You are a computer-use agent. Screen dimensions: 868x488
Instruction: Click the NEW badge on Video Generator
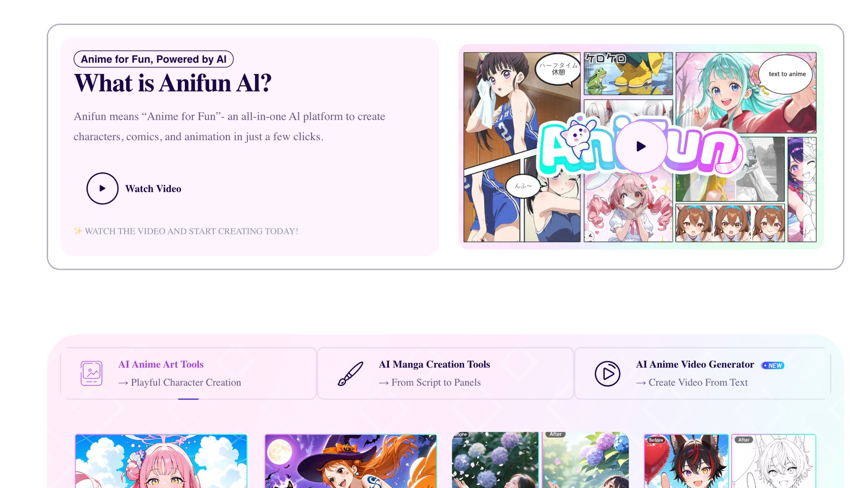tap(773, 365)
